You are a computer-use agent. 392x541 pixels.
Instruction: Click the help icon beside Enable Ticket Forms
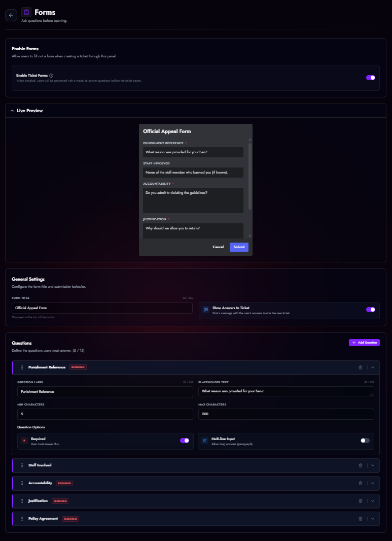pos(51,76)
